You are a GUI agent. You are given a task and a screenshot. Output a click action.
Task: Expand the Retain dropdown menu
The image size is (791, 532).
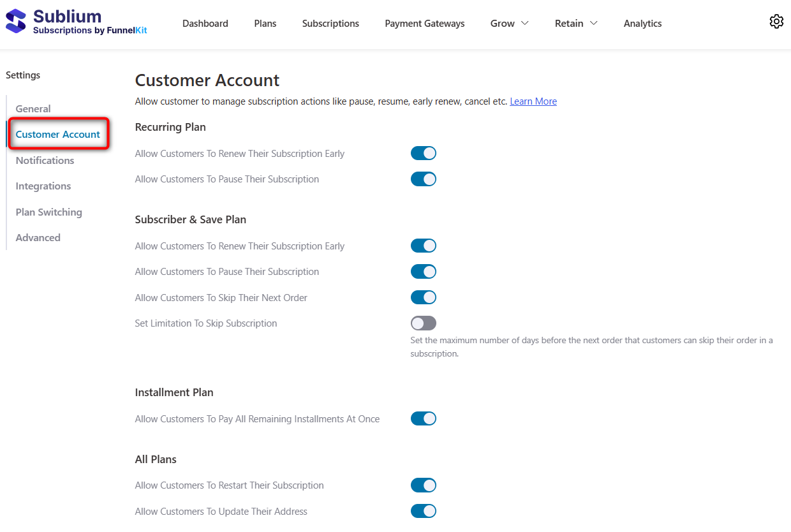coord(576,24)
